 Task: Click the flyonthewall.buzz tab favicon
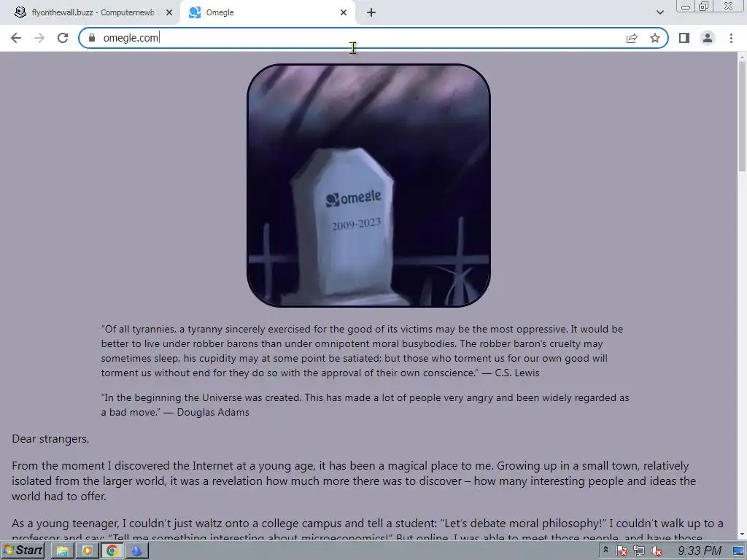(x=20, y=12)
